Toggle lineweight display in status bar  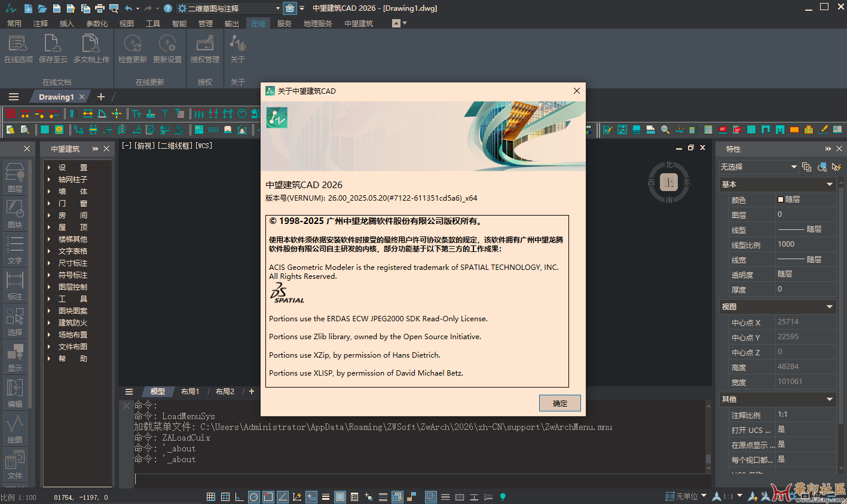coord(326,497)
